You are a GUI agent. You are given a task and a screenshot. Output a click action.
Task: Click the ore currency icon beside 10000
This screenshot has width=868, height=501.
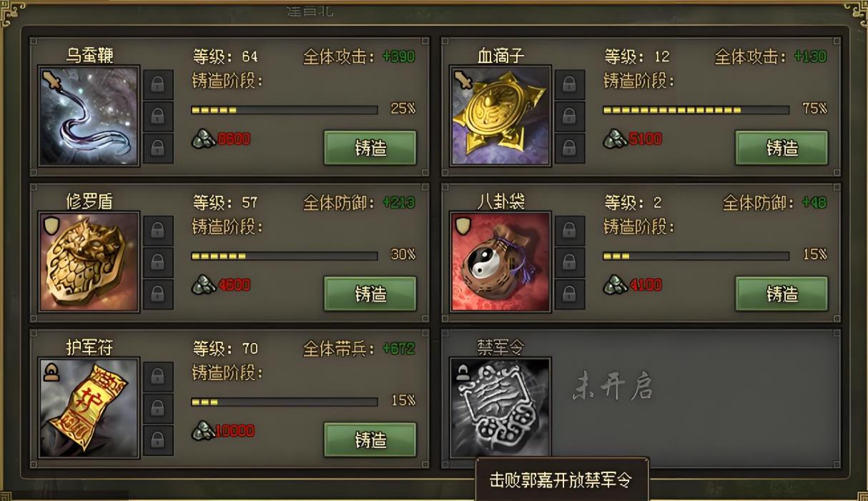[203, 431]
